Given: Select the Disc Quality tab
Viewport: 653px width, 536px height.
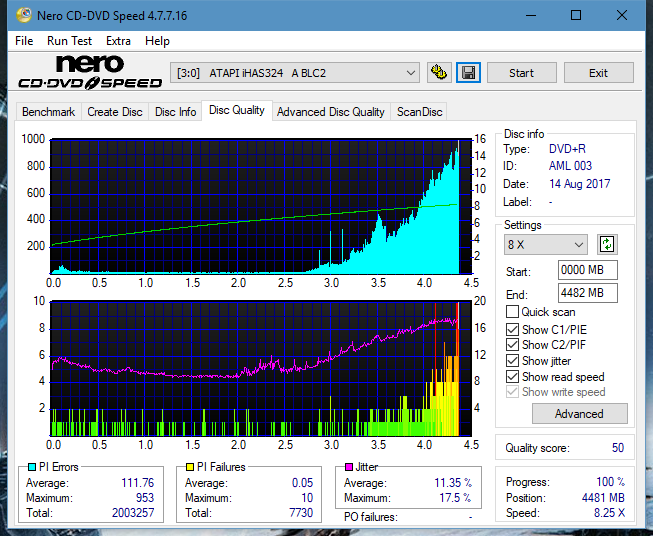Looking at the screenshot, I should point(237,110).
